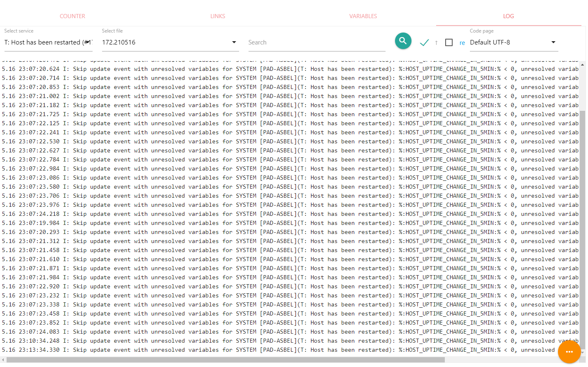Open the VARIABLES tab
The width and height of the screenshot is (588, 367).
coord(363,16)
